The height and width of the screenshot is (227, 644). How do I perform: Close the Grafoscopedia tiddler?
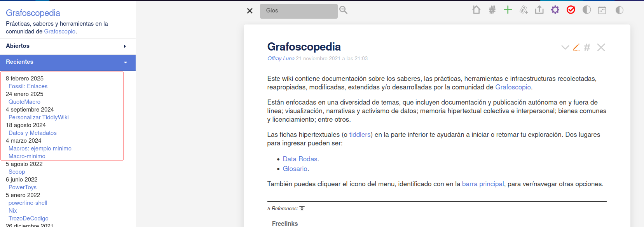(x=601, y=47)
